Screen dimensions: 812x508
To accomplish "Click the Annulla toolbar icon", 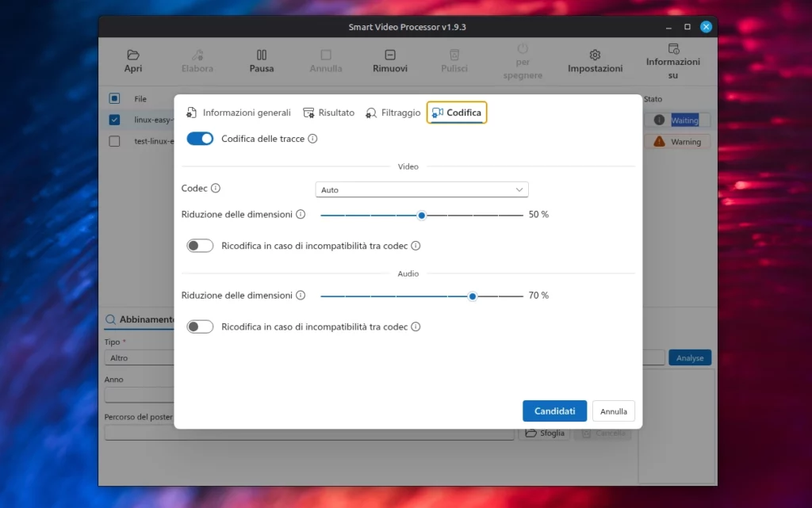I will click(x=326, y=55).
